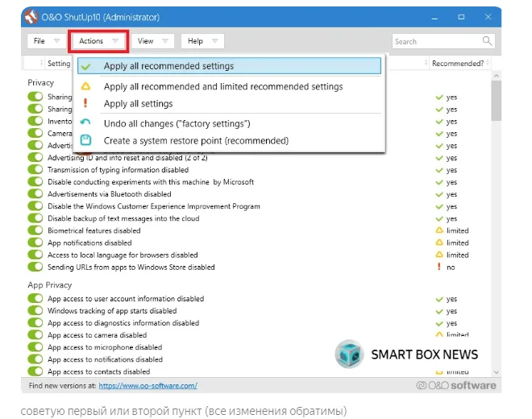Click the blue undo arrow icon
532x419 pixels.
85,122
